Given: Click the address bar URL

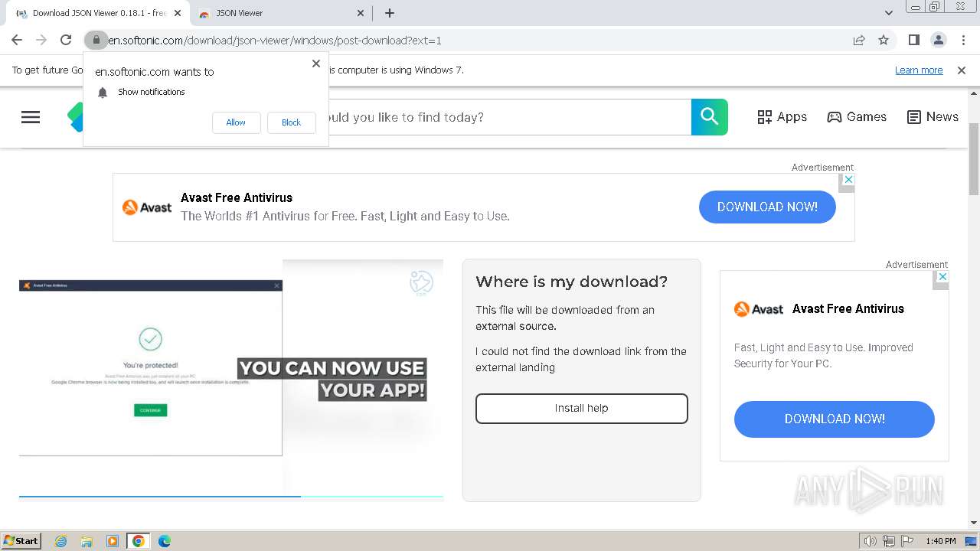Looking at the screenshot, I should tap(274, 40).
